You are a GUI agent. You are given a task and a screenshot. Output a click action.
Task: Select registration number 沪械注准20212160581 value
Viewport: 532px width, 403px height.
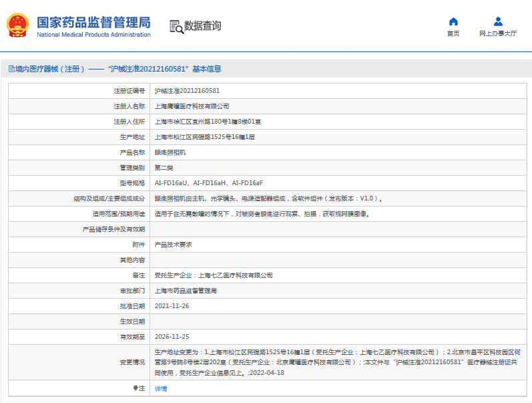tap(188, 91)
